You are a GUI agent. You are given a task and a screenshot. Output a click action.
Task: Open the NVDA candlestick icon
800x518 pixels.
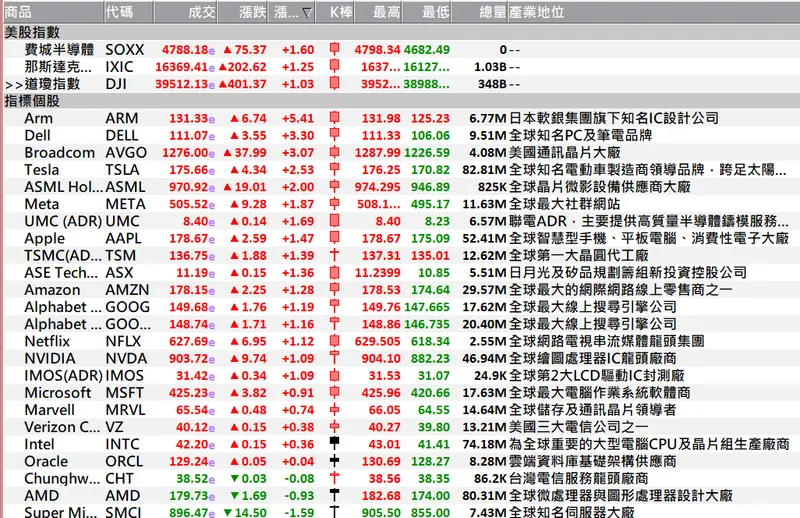[334, 358]
